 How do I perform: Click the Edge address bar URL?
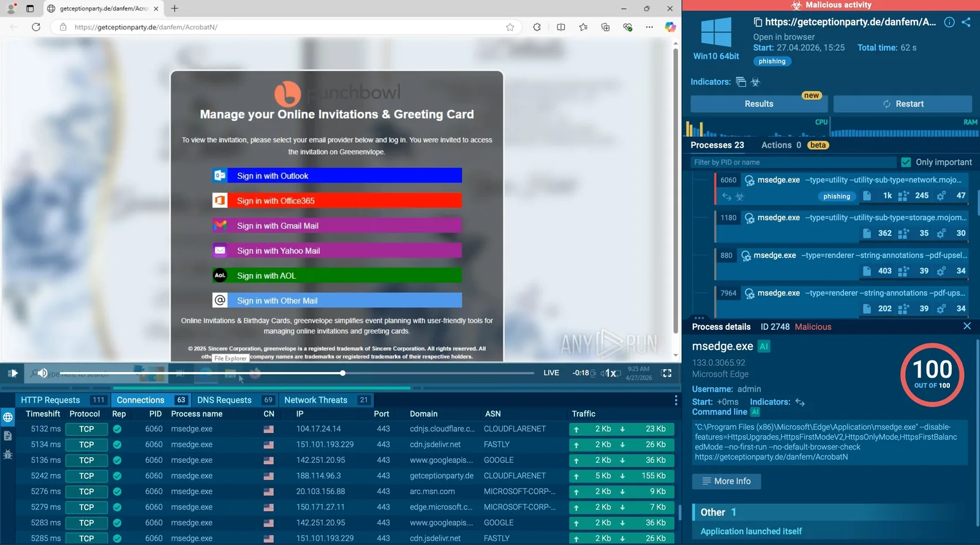pyautogui.click(x=146, y=27)
